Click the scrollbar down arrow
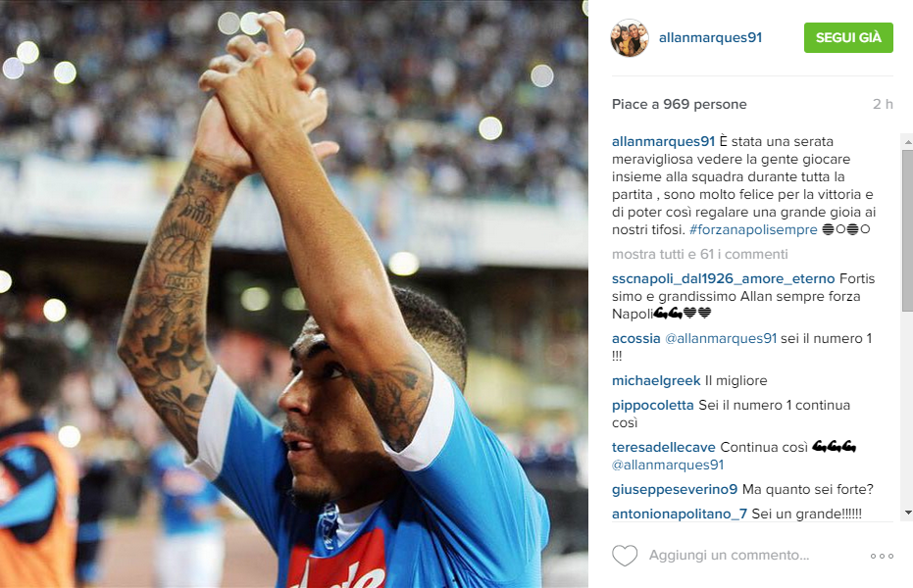Image resolution: width=913 pixels, height=588 pixels. 908,513
